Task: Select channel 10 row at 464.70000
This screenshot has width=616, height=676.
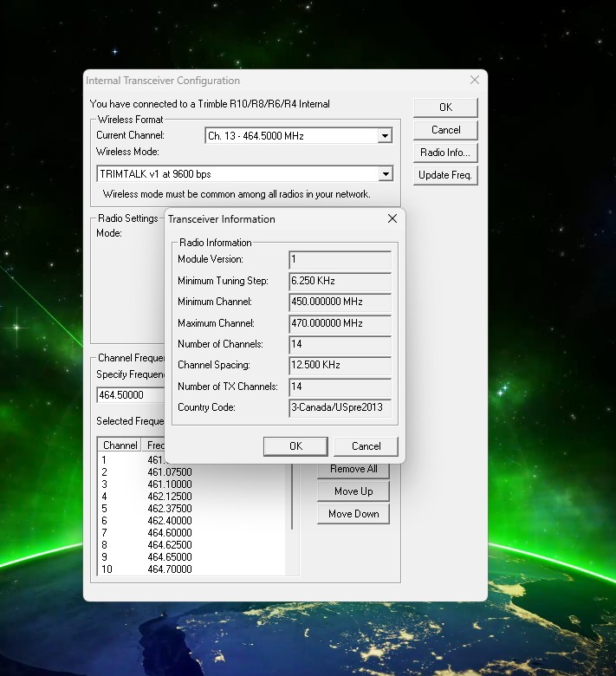Action: tap(169, 569)
